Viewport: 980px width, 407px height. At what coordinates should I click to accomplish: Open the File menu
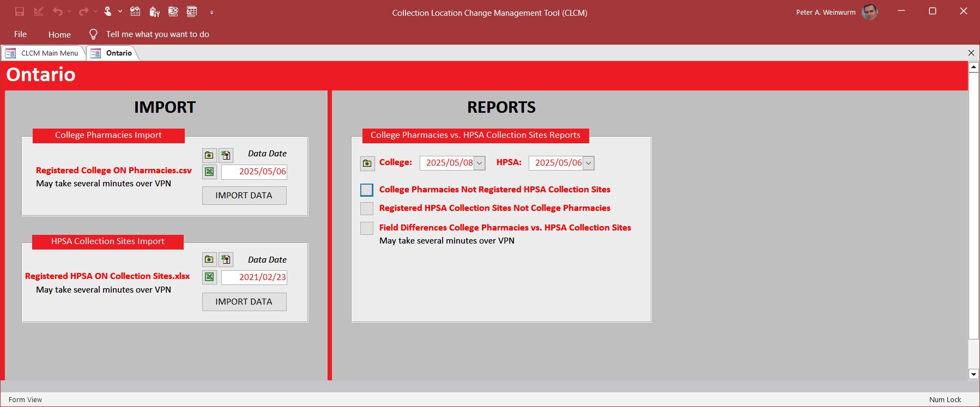pos(20,34)
